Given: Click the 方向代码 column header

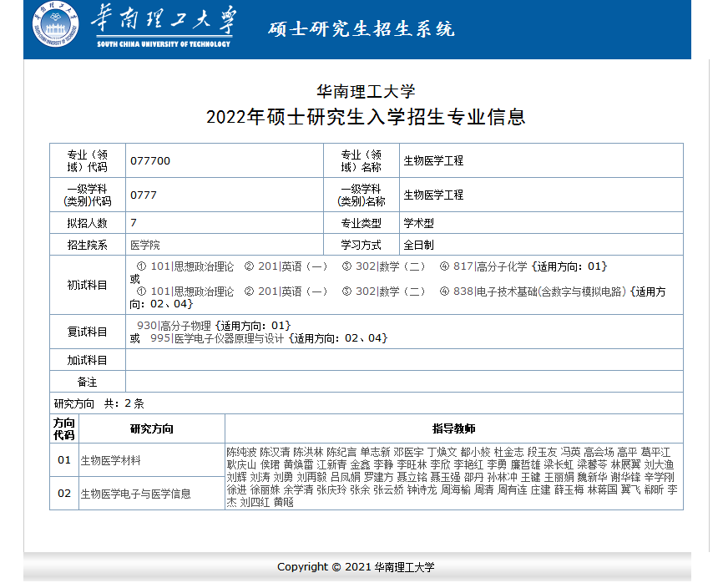Looking at the screenshot, I should coord(64,429).
